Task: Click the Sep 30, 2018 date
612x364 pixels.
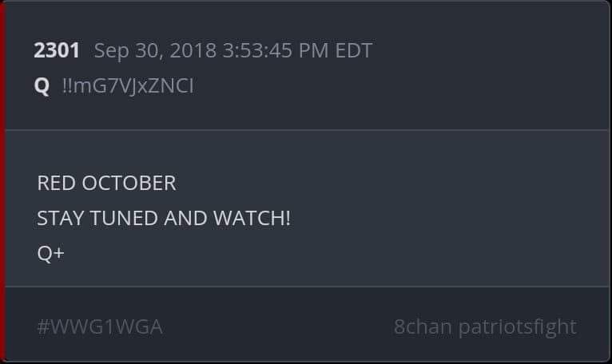Action: 155,51
